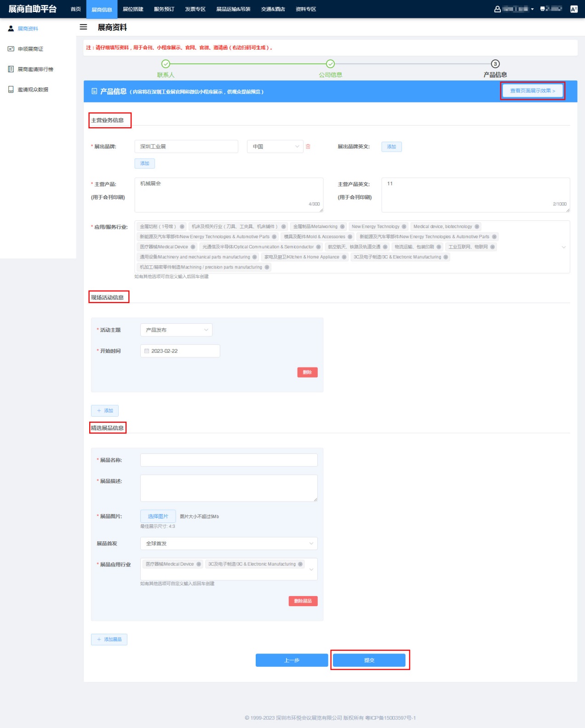Click the user account icon in header
The width and height of the screenshot is (585, 728).
coord(497,9)
